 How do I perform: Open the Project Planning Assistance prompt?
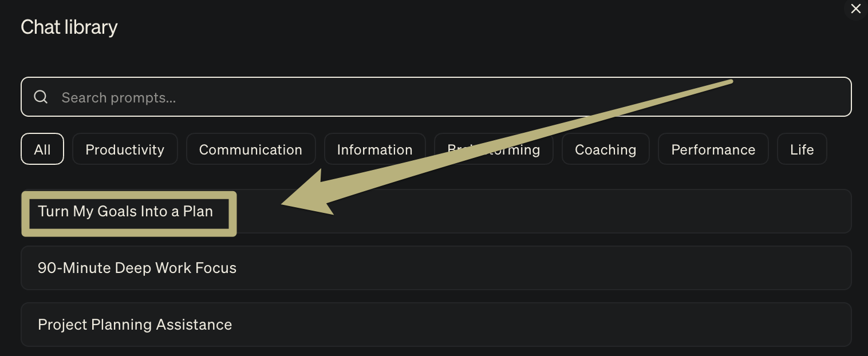click(x=135, y=325)
